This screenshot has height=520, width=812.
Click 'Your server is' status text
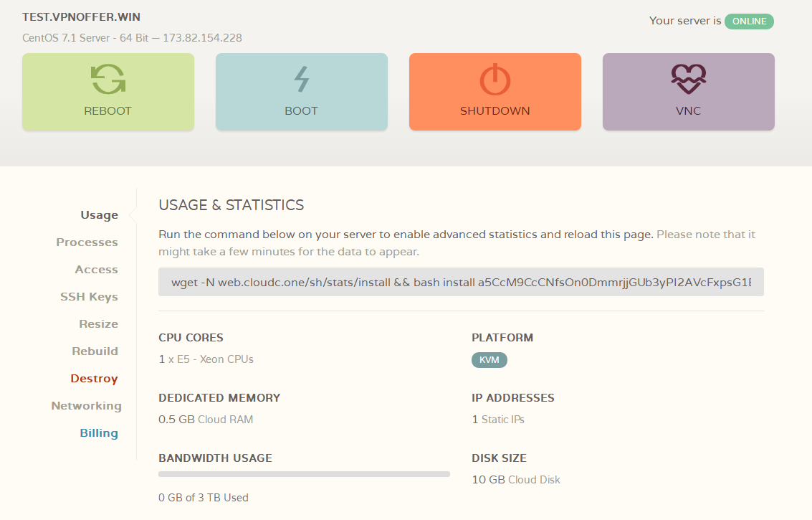pyautogui.click(x=685, y=21)
